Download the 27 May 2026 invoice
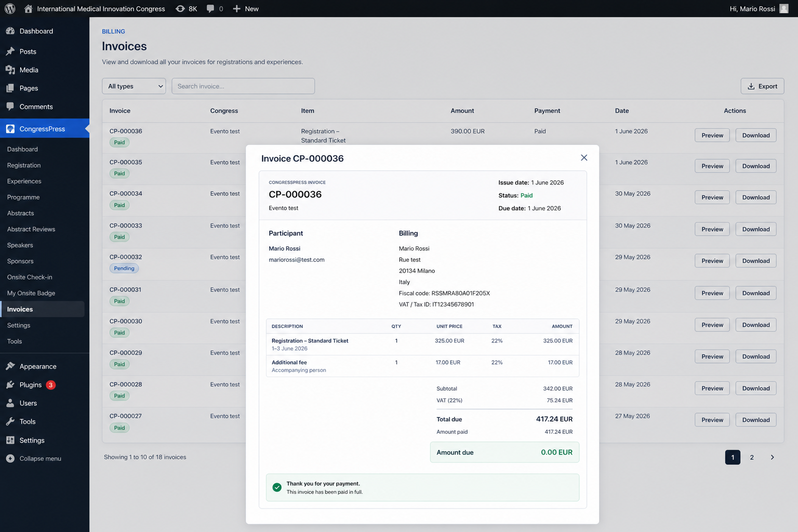The image size is (798, 532). pyautogui.click(x=756, y=420)
